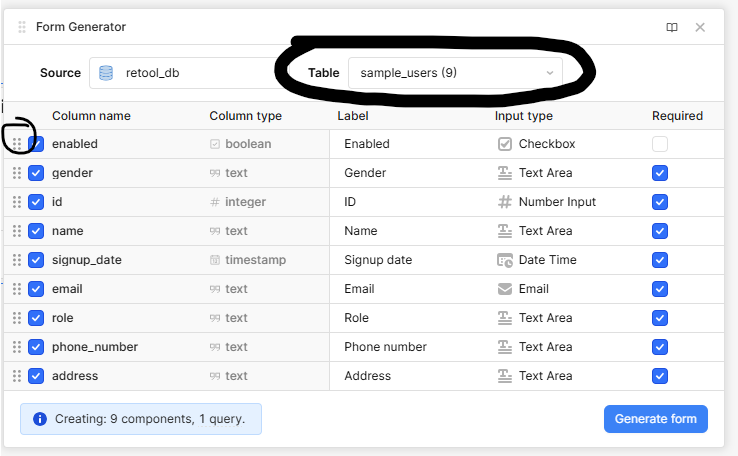Click the retool_db database icon
Image resolution: width=738 pixels, height=456 pixels.
click(107, 73)
